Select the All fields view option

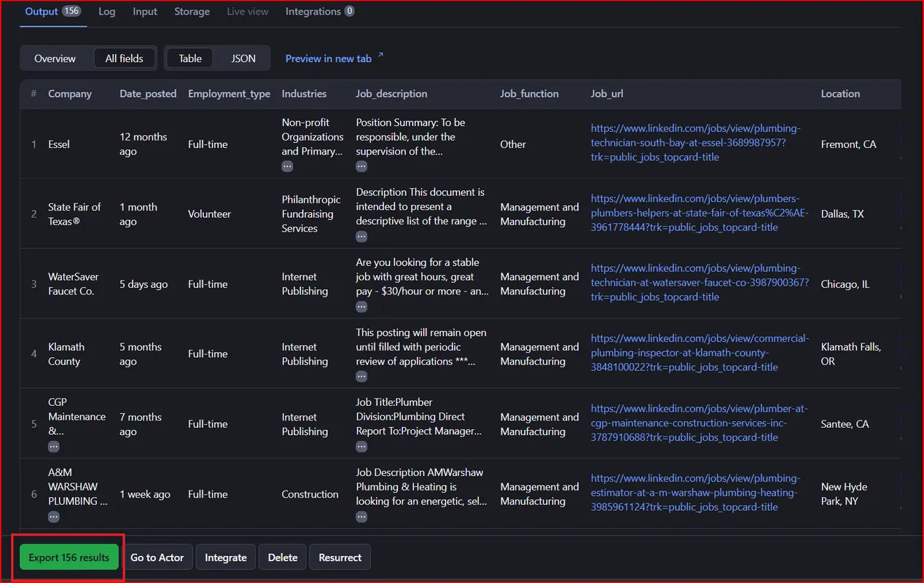click(x=125, y=58)
